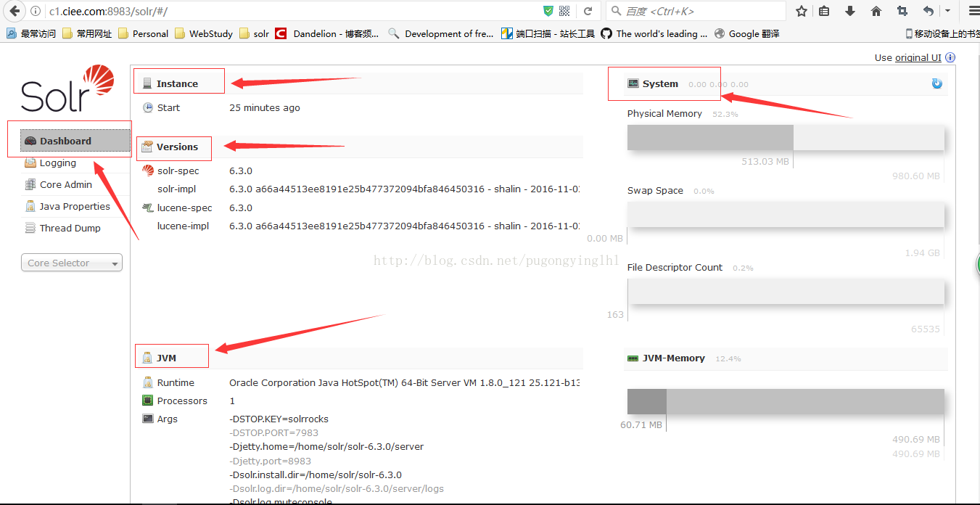Click the QR code icon in address bar
This screenshot has width=980, height=505.
(x=565, y=11)
